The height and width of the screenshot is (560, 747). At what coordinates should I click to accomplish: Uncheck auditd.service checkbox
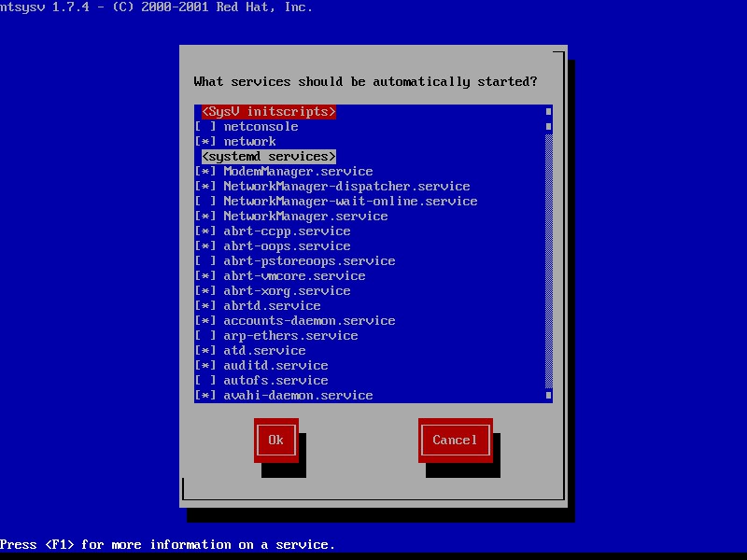click(x=205, y=365)
